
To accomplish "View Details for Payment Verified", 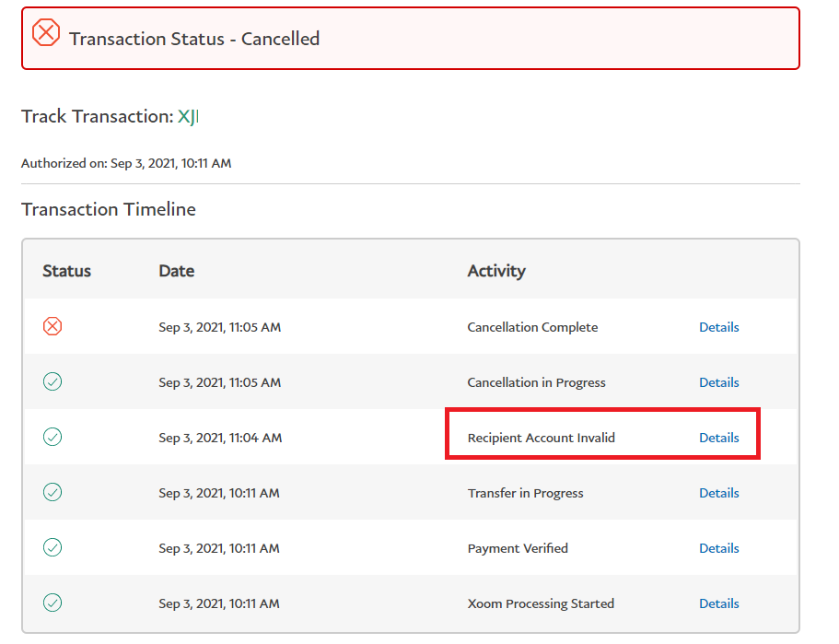I will [718, 548].
